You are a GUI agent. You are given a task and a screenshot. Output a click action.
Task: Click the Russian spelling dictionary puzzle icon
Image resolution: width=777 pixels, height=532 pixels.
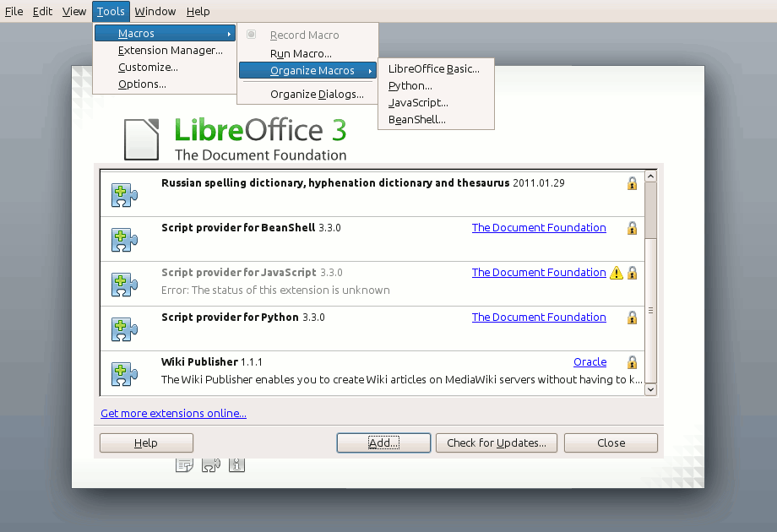pos(125,195)
